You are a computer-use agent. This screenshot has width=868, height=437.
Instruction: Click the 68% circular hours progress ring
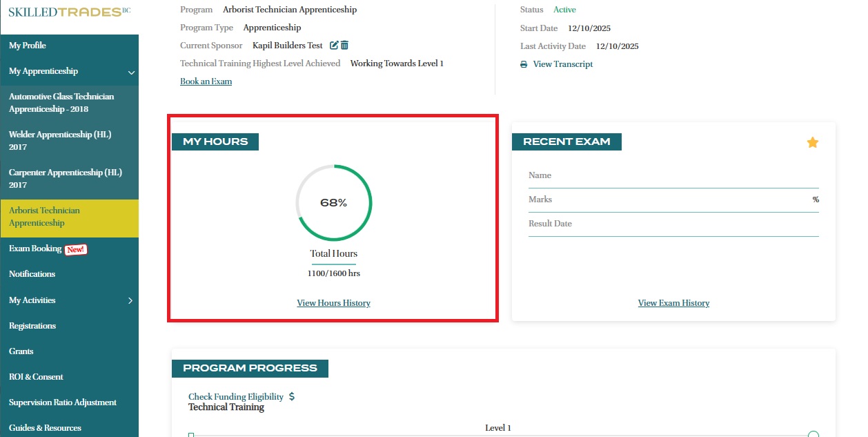(x=334, y=203)
